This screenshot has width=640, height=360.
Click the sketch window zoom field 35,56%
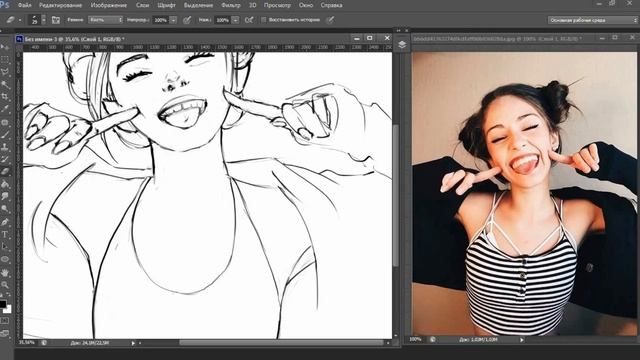click(27, 343)
